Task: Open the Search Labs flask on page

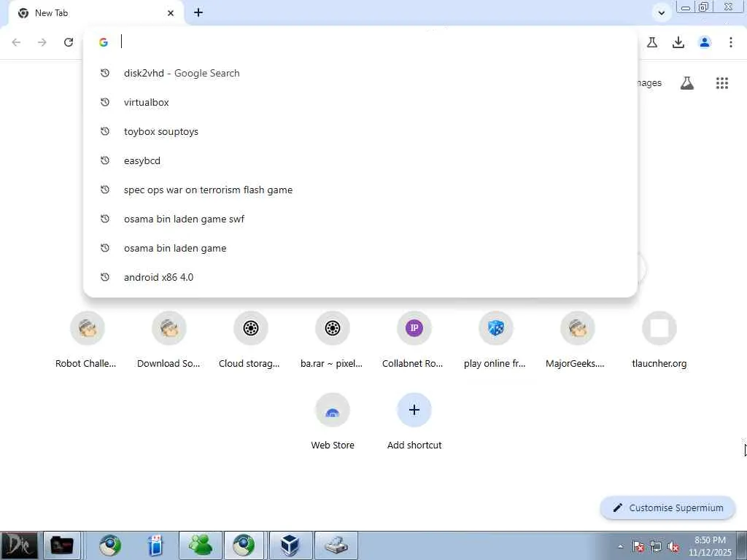Action: [x=687, y=83]
